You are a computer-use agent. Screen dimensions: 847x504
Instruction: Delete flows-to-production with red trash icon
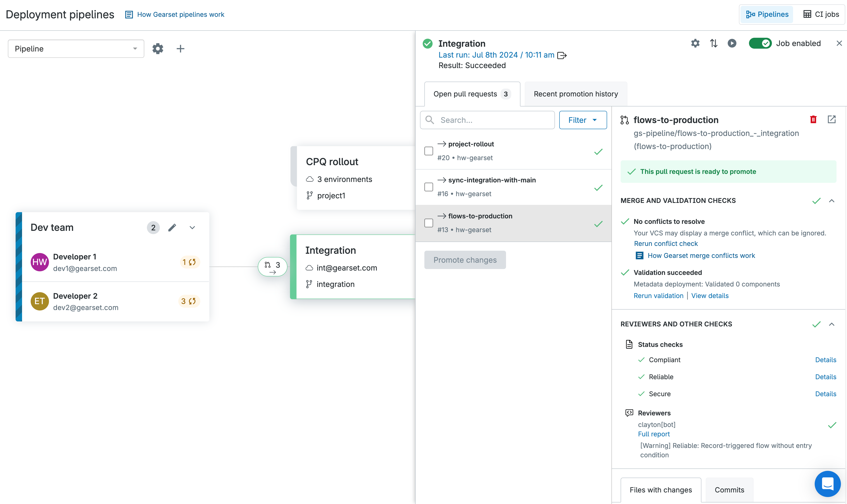click(x=813, y=120)
